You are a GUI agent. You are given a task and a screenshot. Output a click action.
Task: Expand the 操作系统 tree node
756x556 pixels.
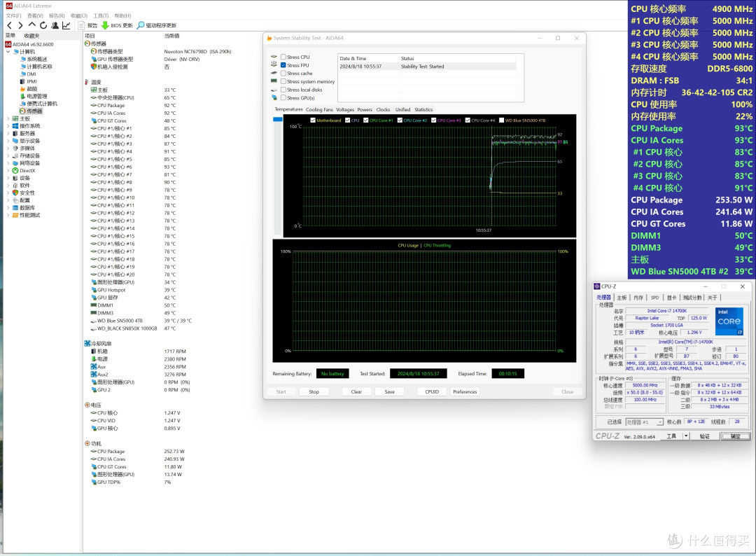[8, 126]
